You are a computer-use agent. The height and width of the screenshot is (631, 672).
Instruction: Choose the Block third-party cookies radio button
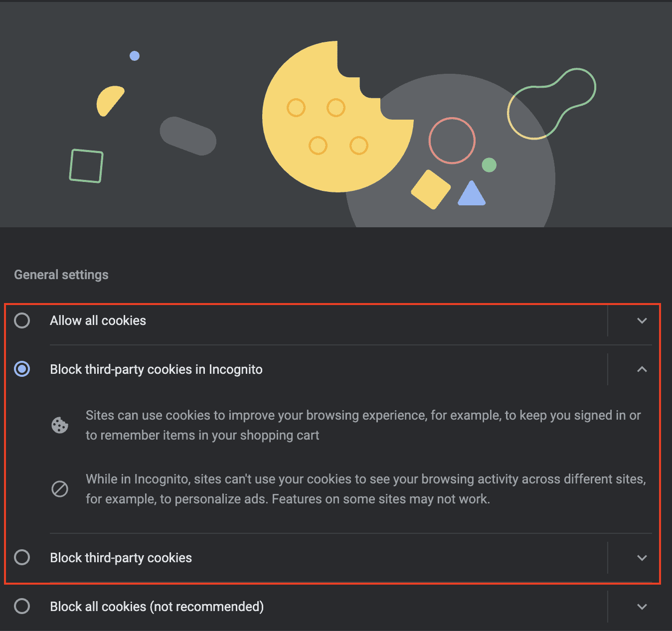[x=22, y=557]
